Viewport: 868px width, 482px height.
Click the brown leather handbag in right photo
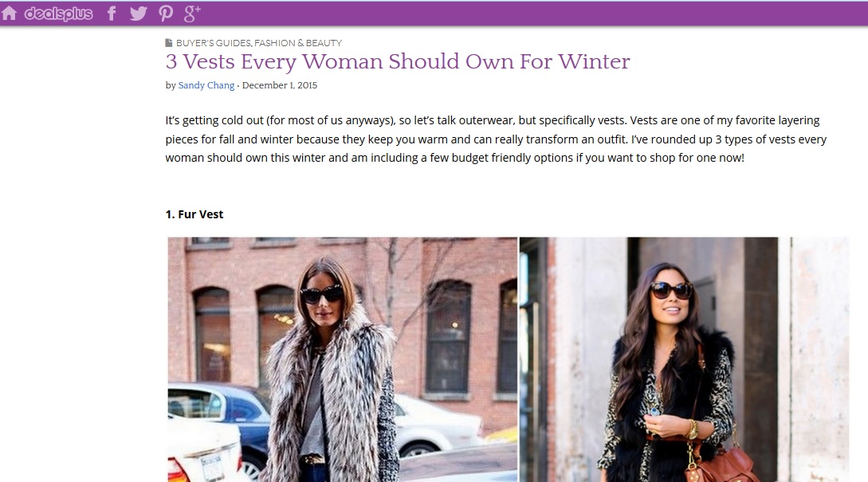[722, 464]
